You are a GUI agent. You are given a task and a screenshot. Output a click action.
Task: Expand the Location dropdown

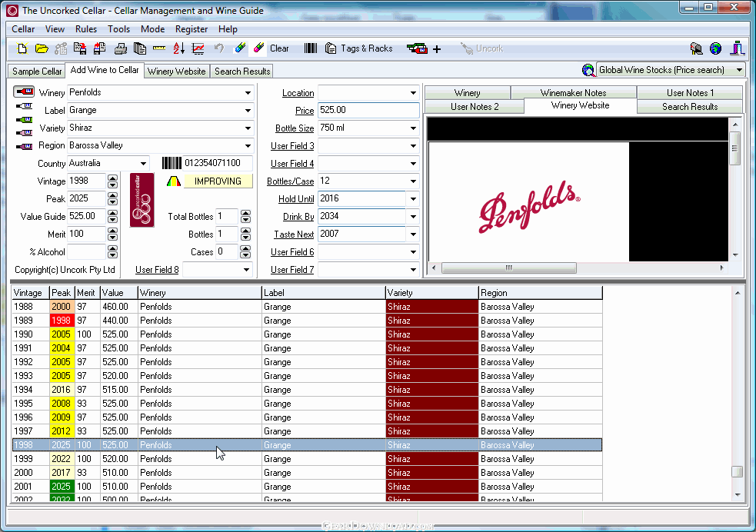[413, 92]
